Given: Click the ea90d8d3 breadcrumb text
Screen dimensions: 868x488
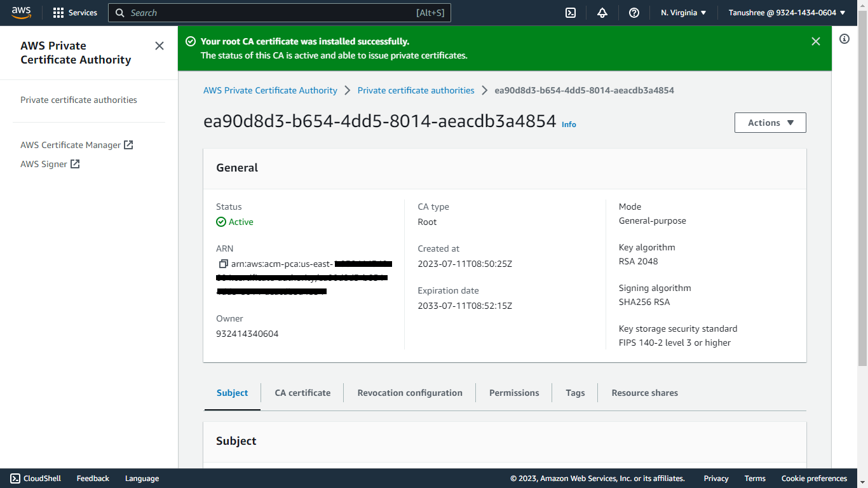Looking at the screenshot, I should coord(584,90).
